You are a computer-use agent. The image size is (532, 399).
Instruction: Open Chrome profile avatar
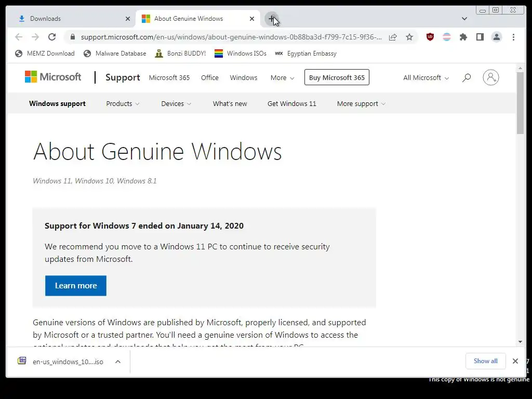[496, 37]
